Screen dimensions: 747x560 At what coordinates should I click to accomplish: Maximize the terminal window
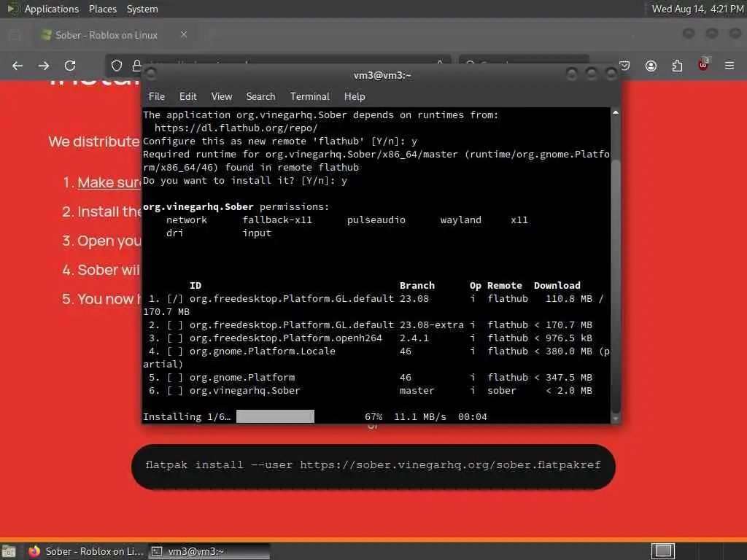tap(591, 74)
